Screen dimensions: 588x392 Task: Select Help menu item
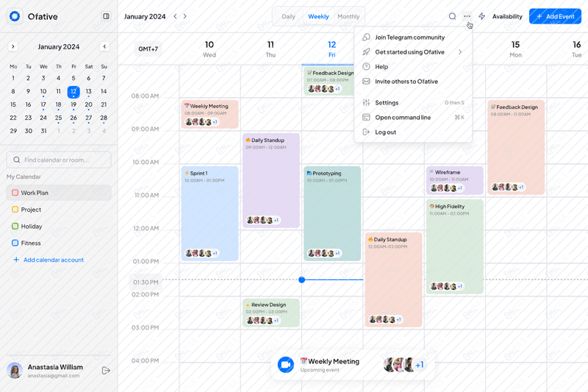tap(413, 66)
